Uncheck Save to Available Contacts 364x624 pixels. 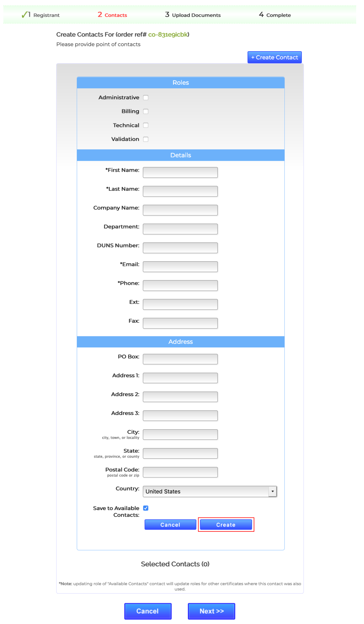(146, 508)
